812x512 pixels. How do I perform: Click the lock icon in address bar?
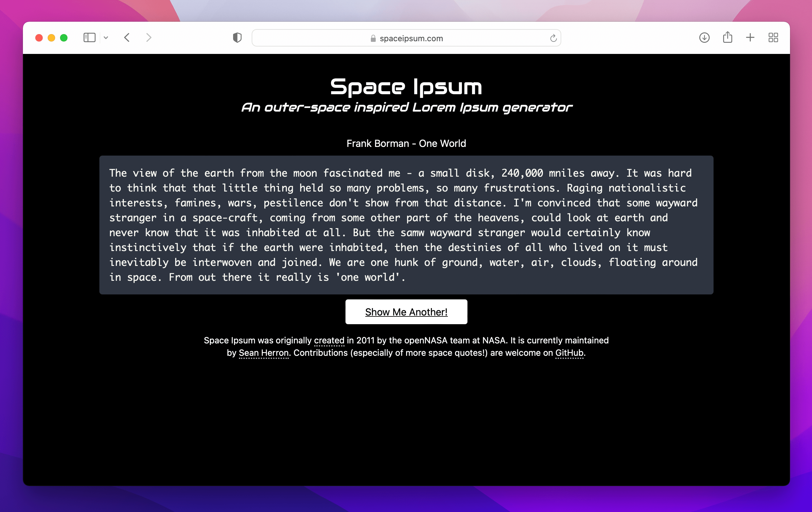click(x=373, y=38)
